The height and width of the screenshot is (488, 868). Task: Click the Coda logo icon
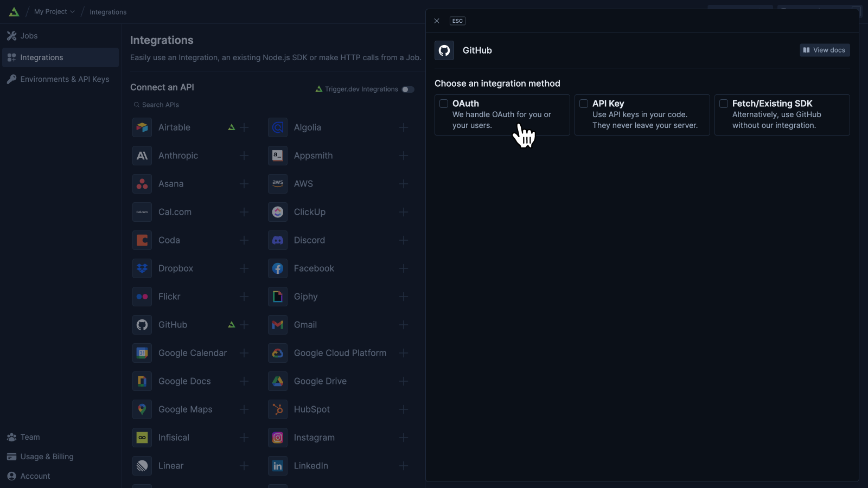point(142,240)
